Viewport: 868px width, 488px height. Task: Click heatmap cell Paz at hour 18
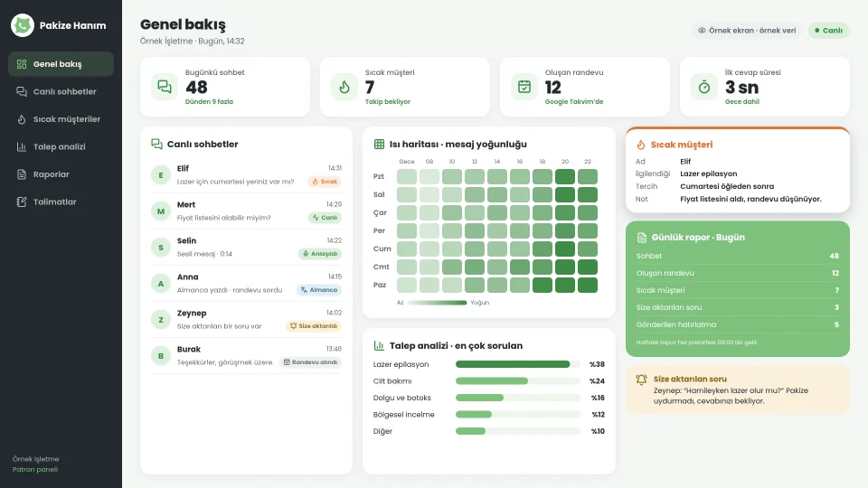click(542, 285)
